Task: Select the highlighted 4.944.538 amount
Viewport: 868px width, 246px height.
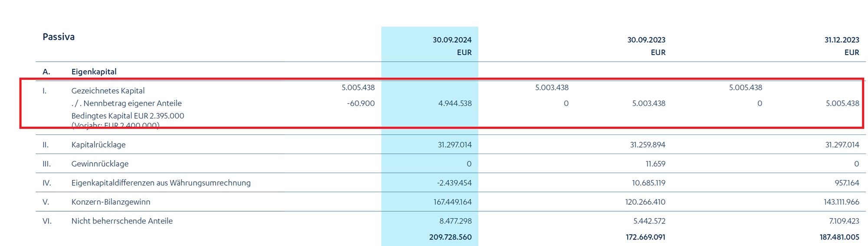Action: pyautogui.click(x=455, y=103)
